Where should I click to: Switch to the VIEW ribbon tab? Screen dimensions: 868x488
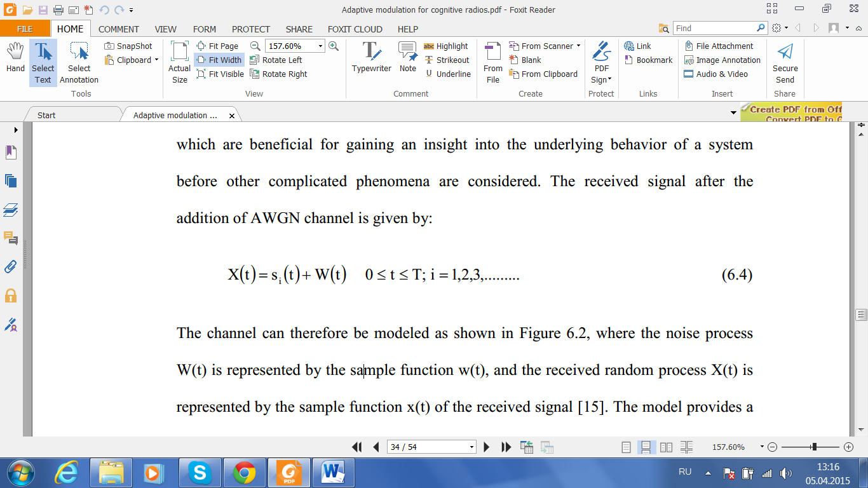(x=166, y=29)
